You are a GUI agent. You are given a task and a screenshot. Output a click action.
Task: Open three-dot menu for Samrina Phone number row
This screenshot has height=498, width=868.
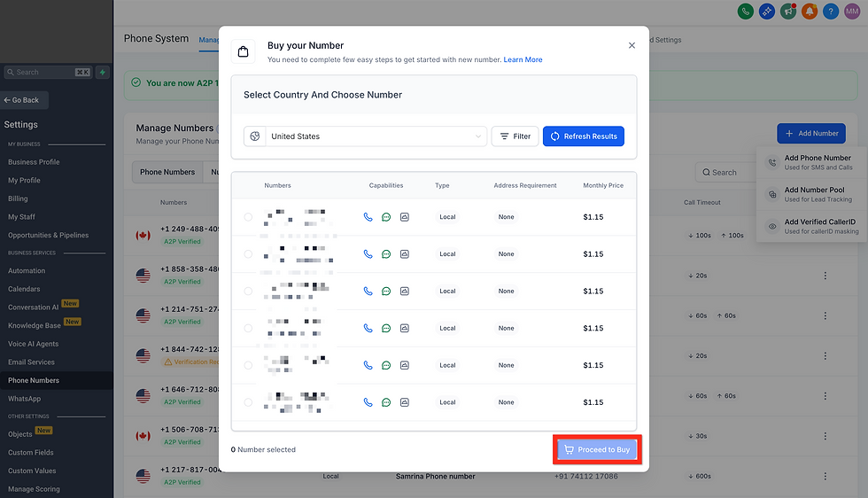point(825,477)
